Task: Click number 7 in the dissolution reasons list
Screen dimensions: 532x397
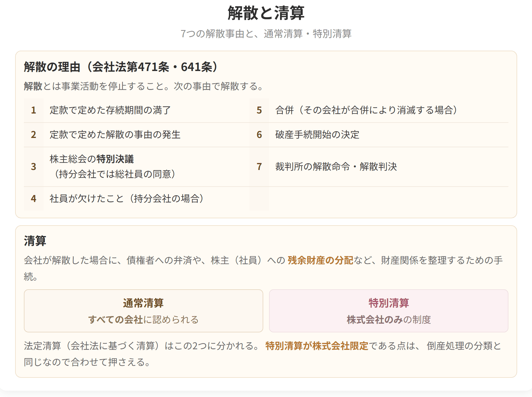Action: point(259,167)
